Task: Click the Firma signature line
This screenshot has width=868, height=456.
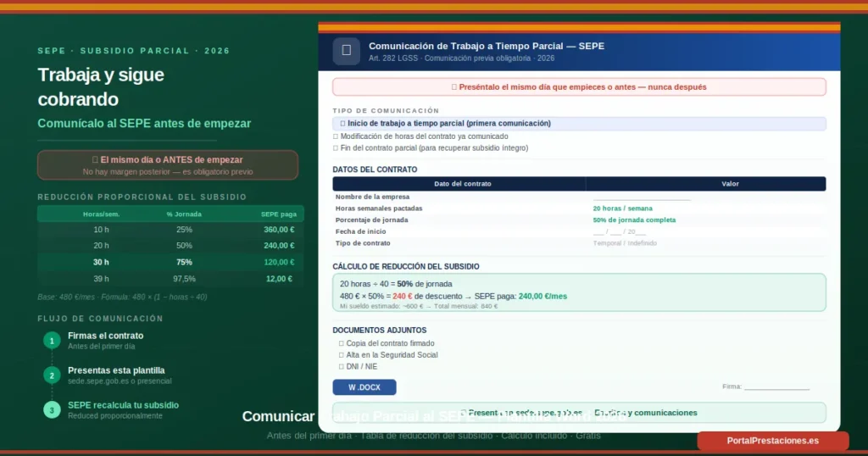Action: pyautogui.click(x=776, y=386)
